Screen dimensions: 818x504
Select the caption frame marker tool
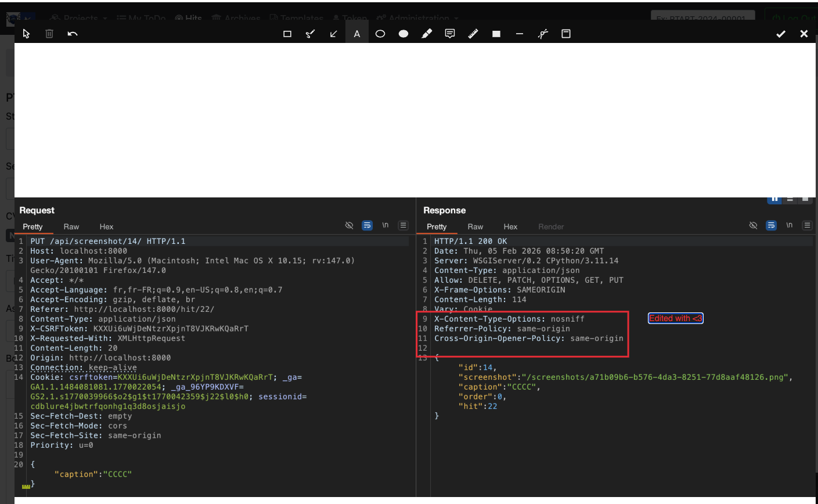[x=566, y=34]
